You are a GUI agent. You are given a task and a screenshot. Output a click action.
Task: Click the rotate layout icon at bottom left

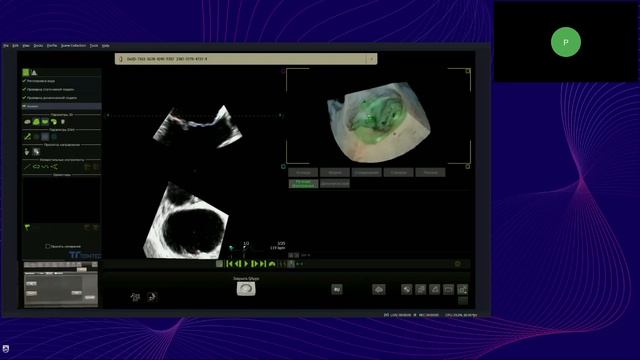tap(135, 297)
